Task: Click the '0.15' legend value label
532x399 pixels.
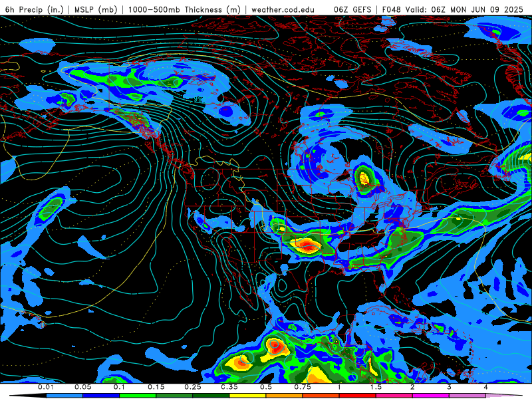Action: pos(156,387)
